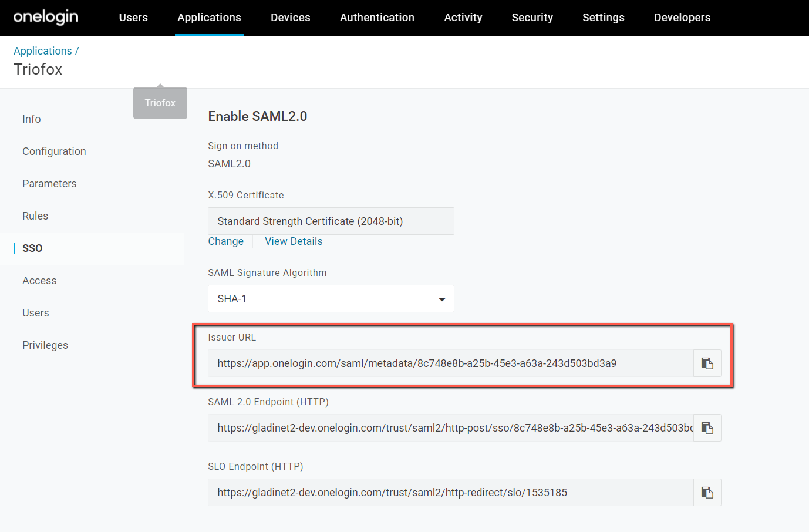Screen dimensions: 809x532
Task: Switch to the Configuration sidebar tab
Action: (54, 151)
